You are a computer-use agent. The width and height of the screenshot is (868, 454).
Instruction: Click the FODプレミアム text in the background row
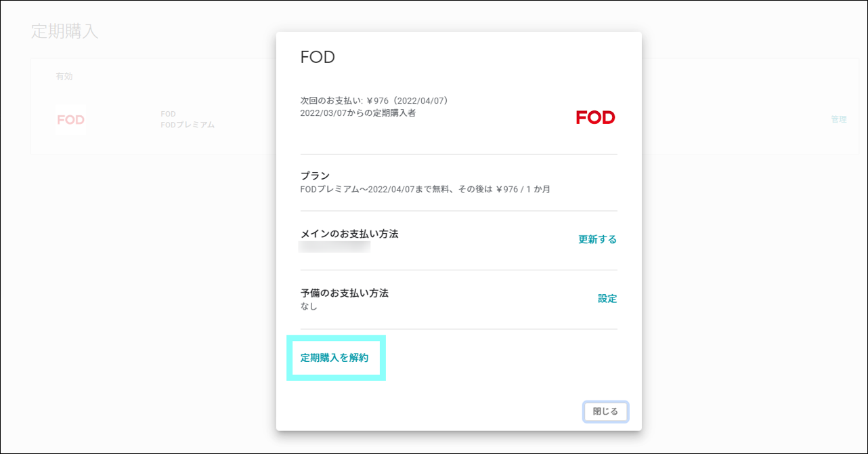[x=188, y=125]
